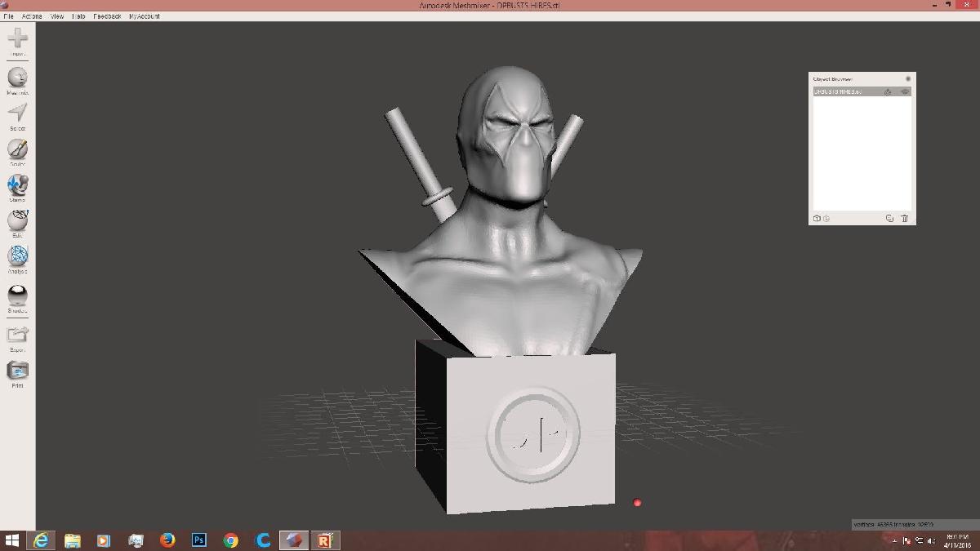Delete object using the trash icon
This screenshot has width=980, height=551.
click(904, 218)
